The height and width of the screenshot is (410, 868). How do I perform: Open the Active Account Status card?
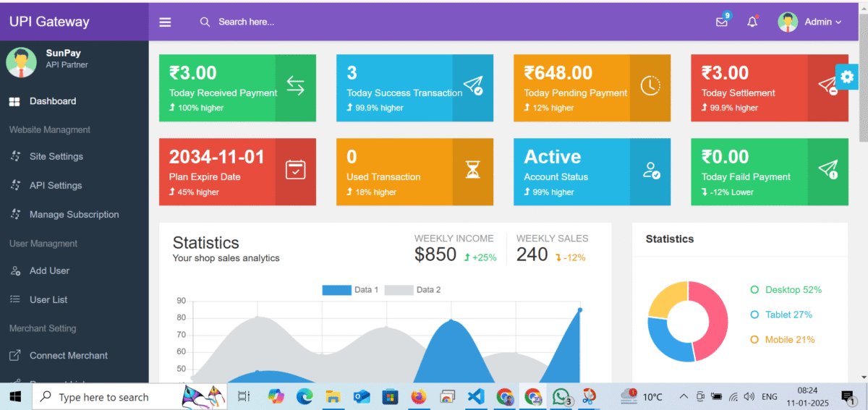[x=592, y=171]
